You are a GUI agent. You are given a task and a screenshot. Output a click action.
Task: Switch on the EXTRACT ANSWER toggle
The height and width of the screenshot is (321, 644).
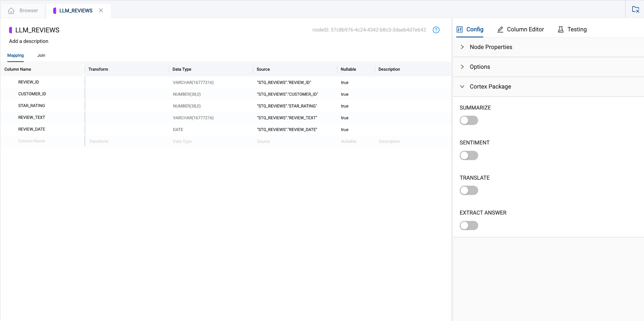pos(469,225)
